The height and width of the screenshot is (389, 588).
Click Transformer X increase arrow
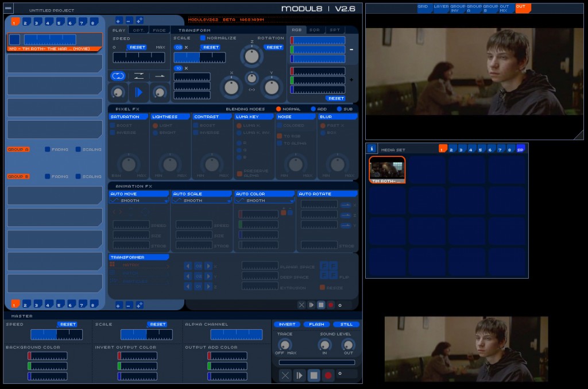[x=208, y=266]
